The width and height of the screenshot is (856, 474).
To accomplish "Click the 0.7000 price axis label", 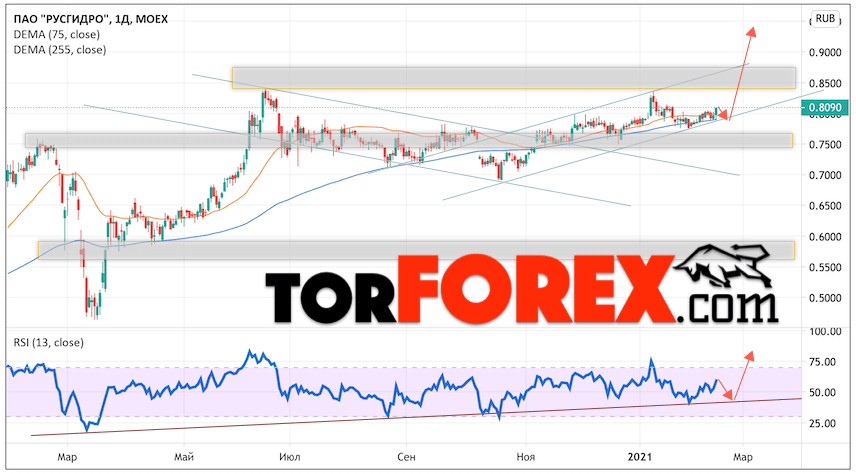I will click(x=824, y=175).
